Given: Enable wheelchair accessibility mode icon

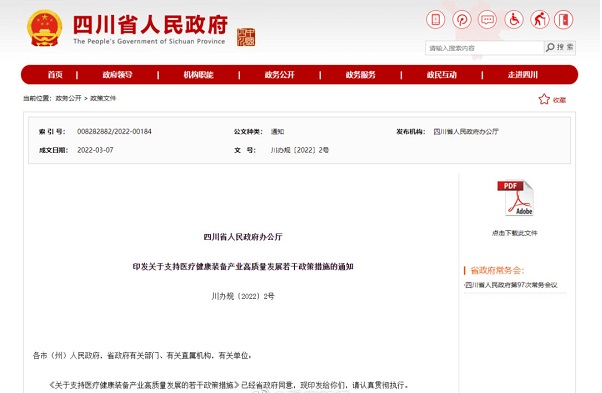Looking at the screenshot, I should (514, 19).
